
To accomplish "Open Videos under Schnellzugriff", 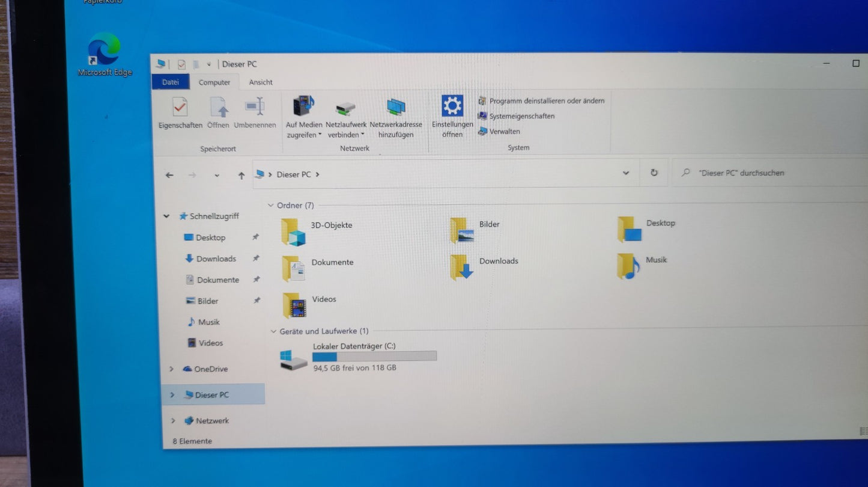I will pos(205,343).
